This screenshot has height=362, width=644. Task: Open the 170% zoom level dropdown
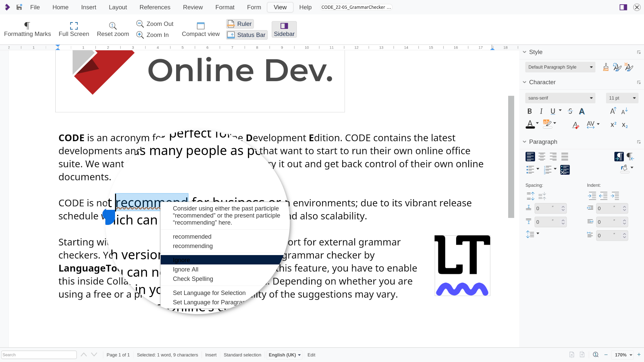click(x=623, y=355)
